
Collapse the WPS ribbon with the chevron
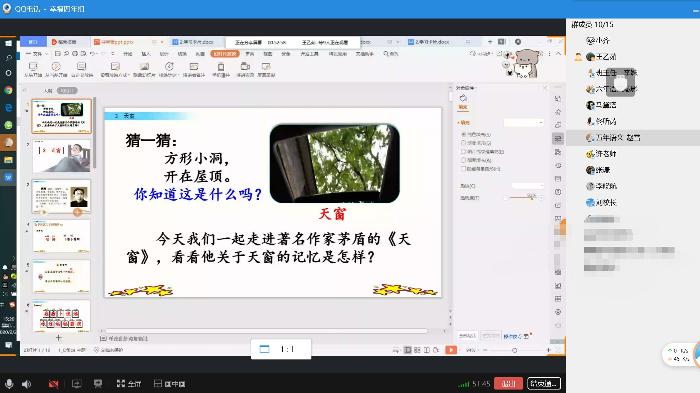tap(558, 54)
